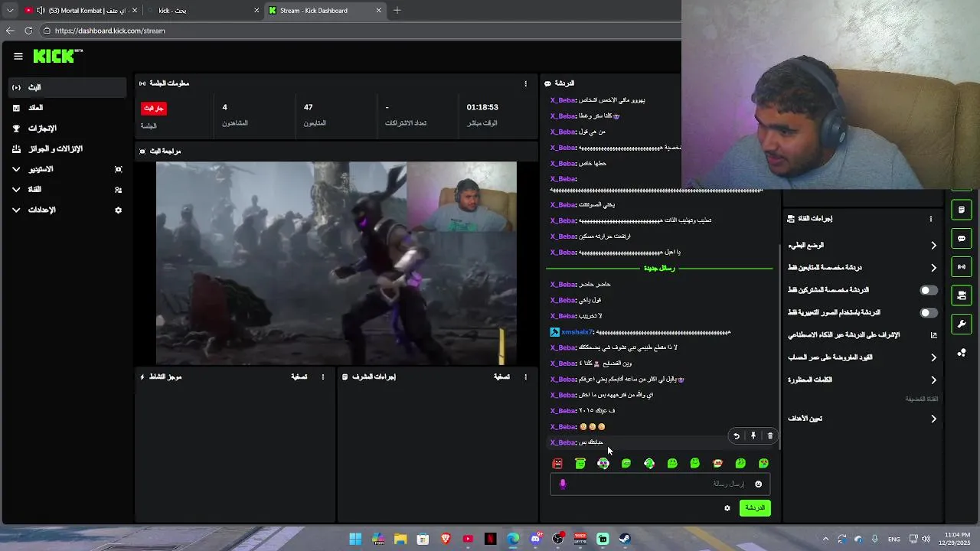This screenshot has height=551, width=980.
Task: Click تصفية filter in إجراءات المشرف panel
Action: (x=501, y=377)
